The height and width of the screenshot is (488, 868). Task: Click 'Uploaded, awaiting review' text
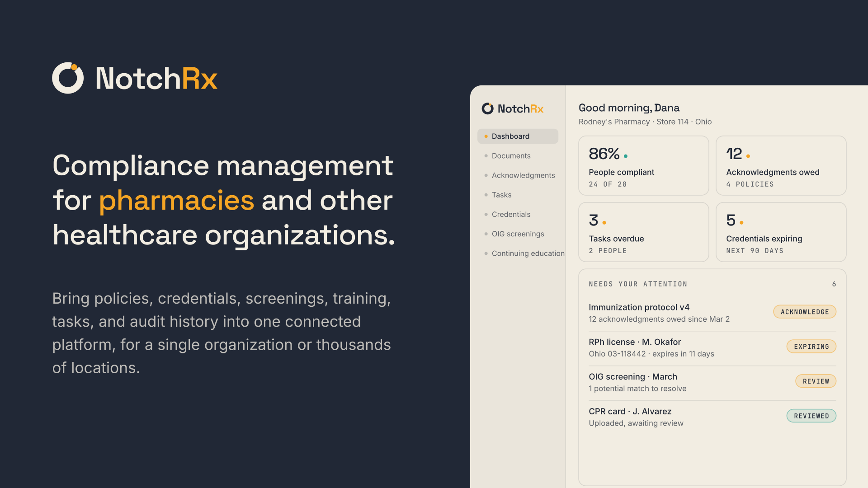(636, 423)
